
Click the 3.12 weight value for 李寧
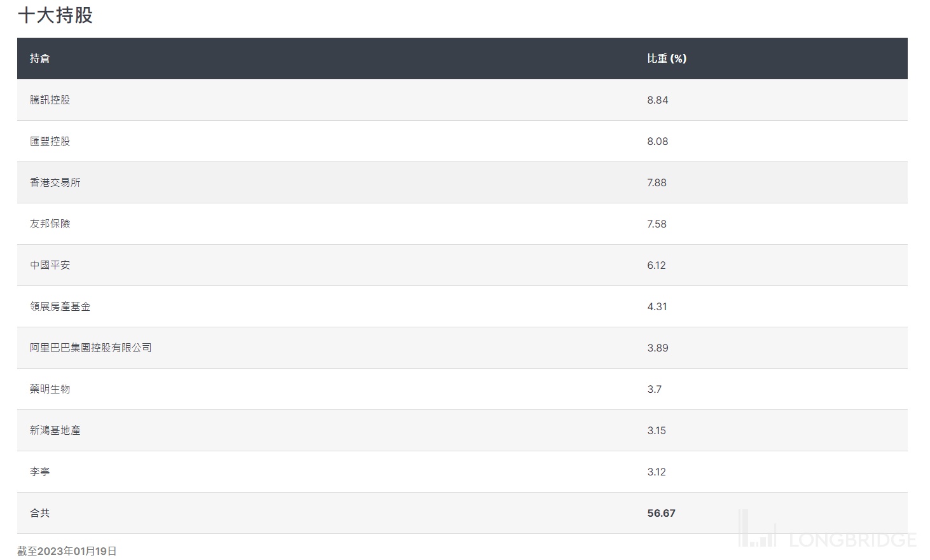point(656,472)
